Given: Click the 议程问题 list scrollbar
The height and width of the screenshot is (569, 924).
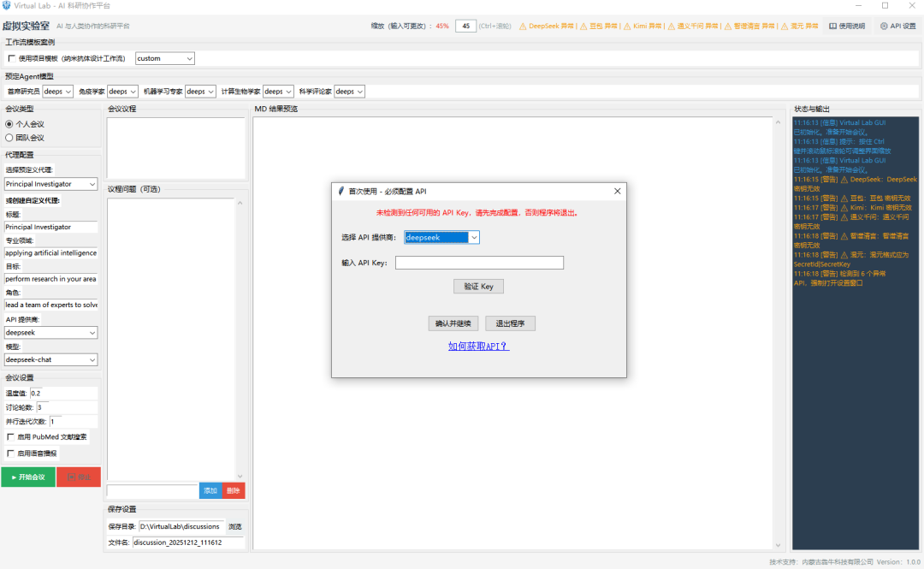Looking at the screenshot, I should [240, 339].
